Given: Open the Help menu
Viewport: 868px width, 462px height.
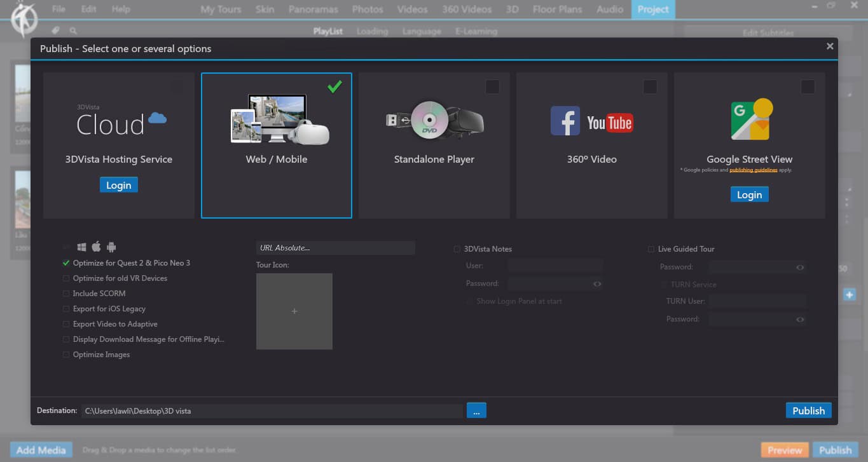Looking at the screenshot, I should click(x=121, y=9).
